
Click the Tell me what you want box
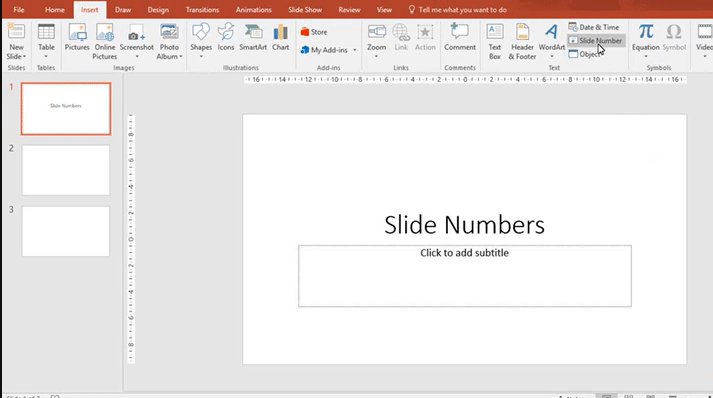[457, 10]
